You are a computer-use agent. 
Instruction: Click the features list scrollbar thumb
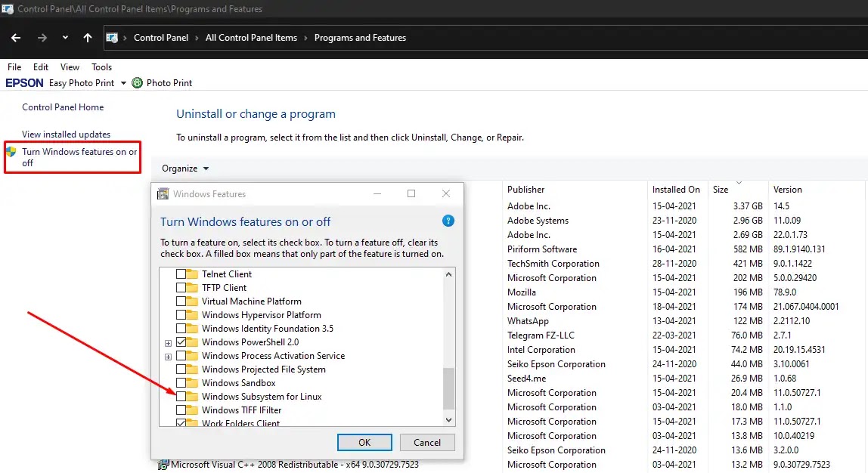click(449, 388)
